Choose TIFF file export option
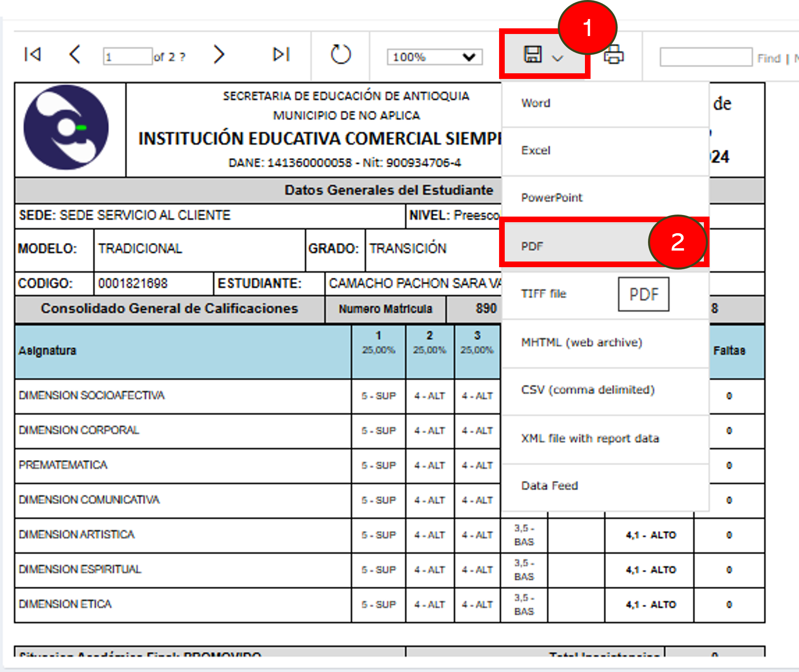The image size is (799, 672). point(543,294)
